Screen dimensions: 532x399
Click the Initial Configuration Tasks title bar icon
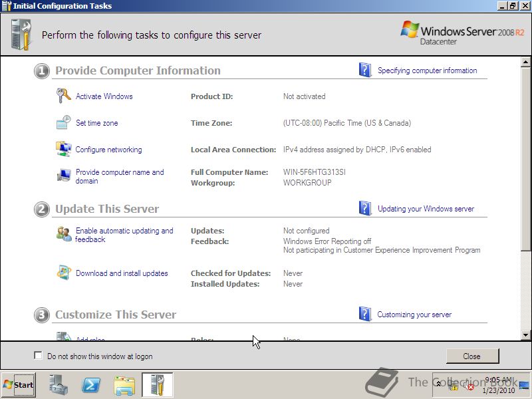pos(7,6)
